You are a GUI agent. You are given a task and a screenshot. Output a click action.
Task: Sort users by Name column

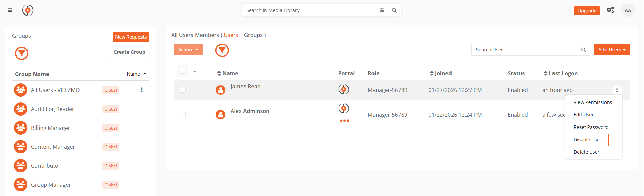pyautogui.click(x=228, y=73)
